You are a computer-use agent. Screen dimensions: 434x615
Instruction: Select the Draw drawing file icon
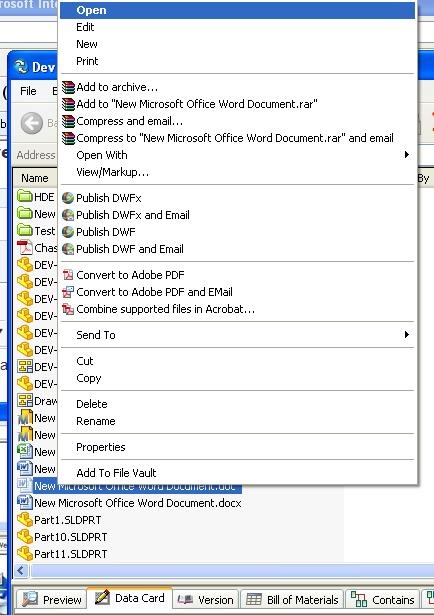coord(25,401)
